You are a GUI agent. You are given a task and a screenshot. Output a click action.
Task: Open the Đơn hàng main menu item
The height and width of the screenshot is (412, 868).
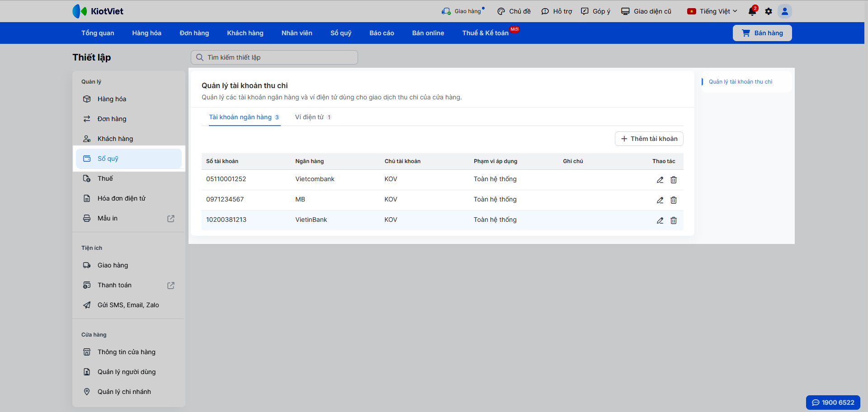tap(194, 33)
